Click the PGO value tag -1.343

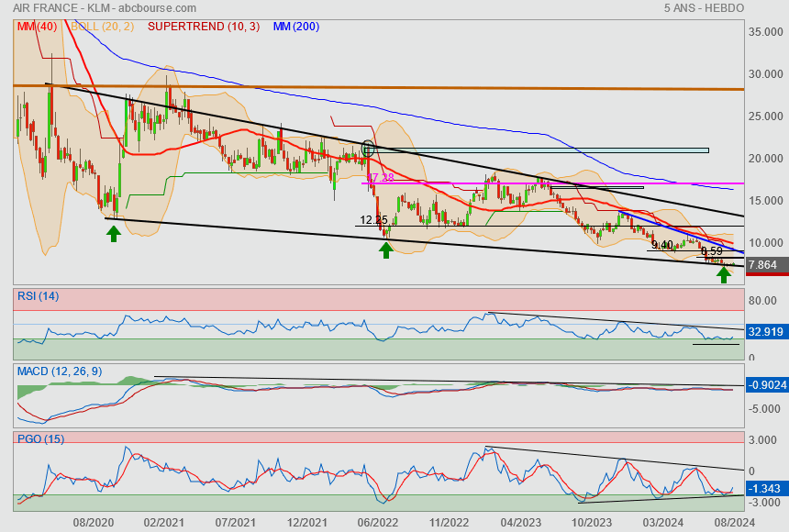[x=767, y=489]
